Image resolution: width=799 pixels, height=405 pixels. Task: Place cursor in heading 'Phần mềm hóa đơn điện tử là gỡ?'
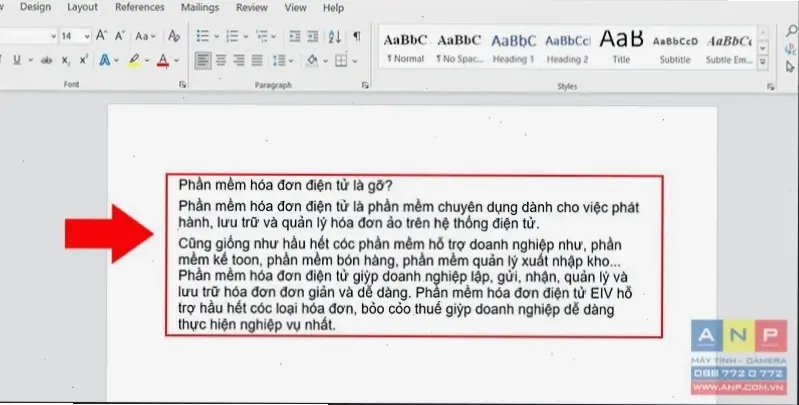285,185
